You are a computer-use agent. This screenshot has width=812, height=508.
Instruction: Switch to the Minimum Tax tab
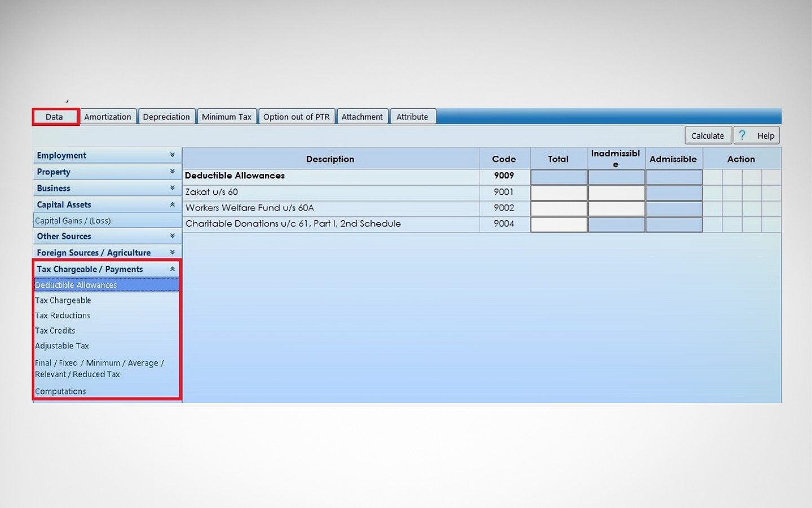[227, 116]
